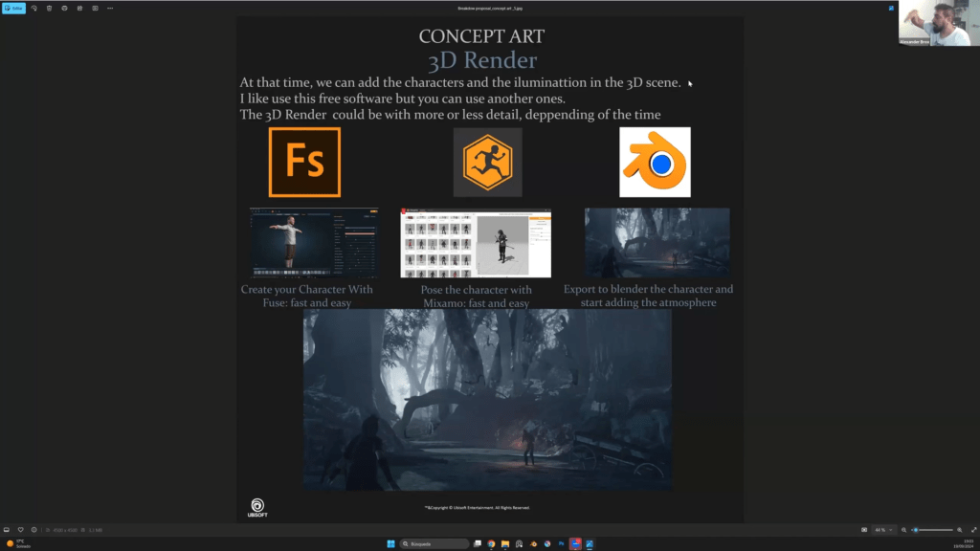The width and height of the screenshot is (980, 551).
Task: Open Photoshop from the taskbar
Action: [x=561, y=543]
